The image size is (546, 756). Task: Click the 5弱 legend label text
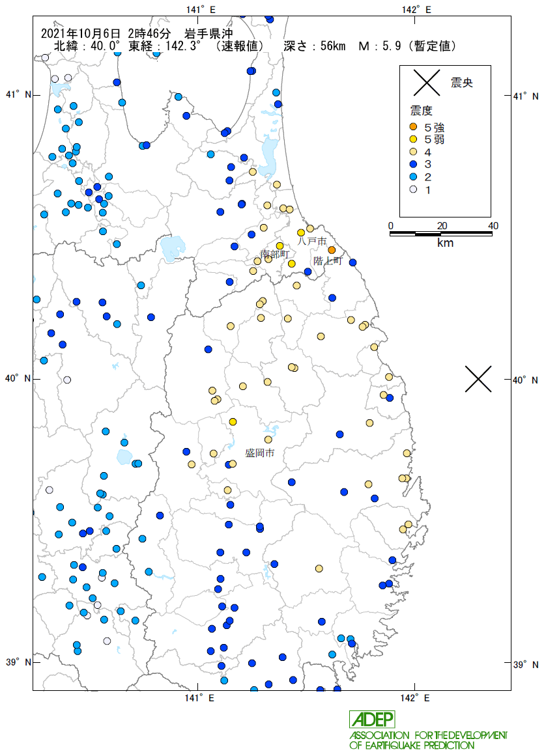point(434,140)
